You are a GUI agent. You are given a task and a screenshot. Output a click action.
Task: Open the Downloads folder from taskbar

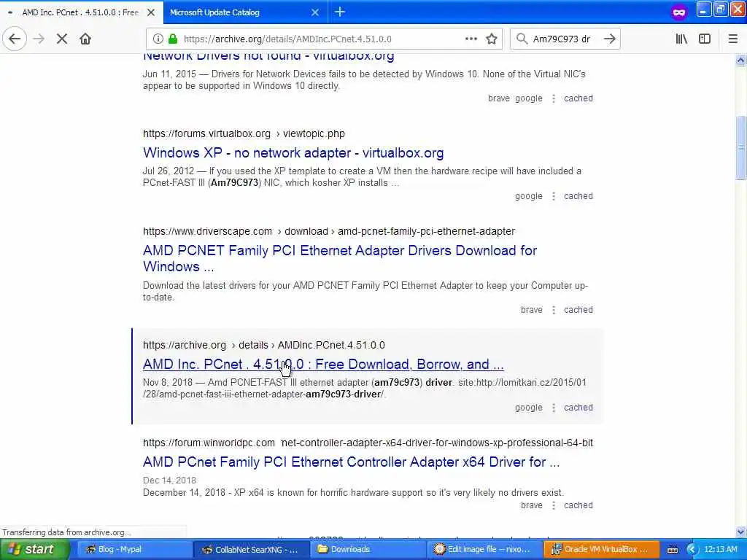pyautogui.click(x=368, y=549)
